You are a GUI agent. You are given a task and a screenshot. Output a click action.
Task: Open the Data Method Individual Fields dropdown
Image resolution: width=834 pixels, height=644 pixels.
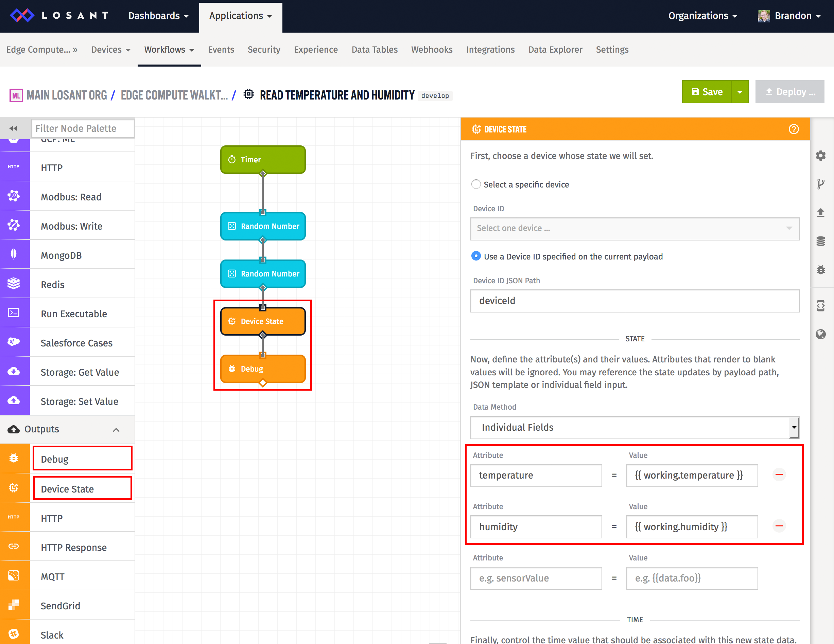click(635, 428)
